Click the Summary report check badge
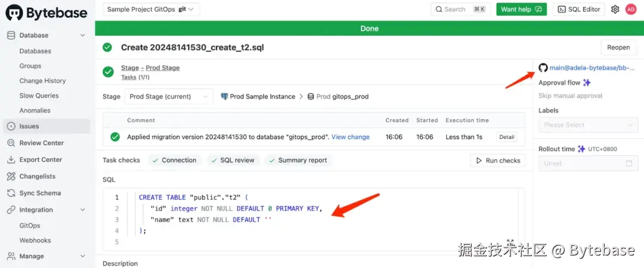The width and height of the screenshot is (644, 268). (x=299, y=160)
